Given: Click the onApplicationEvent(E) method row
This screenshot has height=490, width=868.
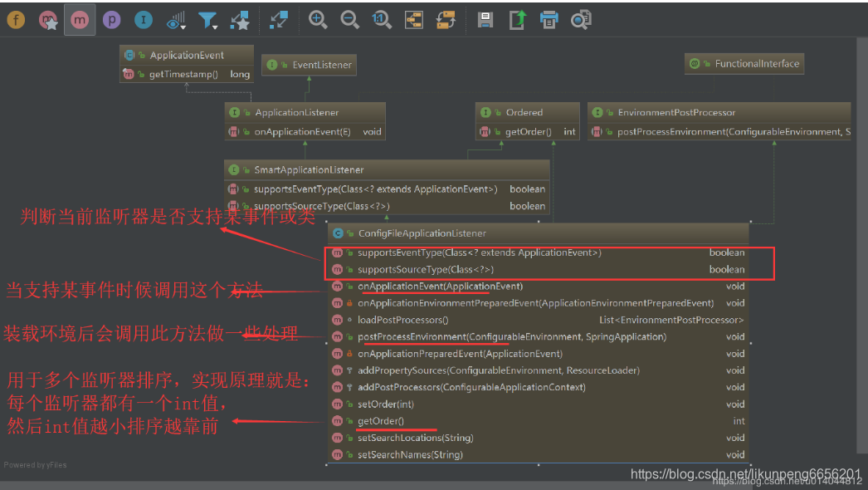Looking at the screenshot, I should pos(305,131).
